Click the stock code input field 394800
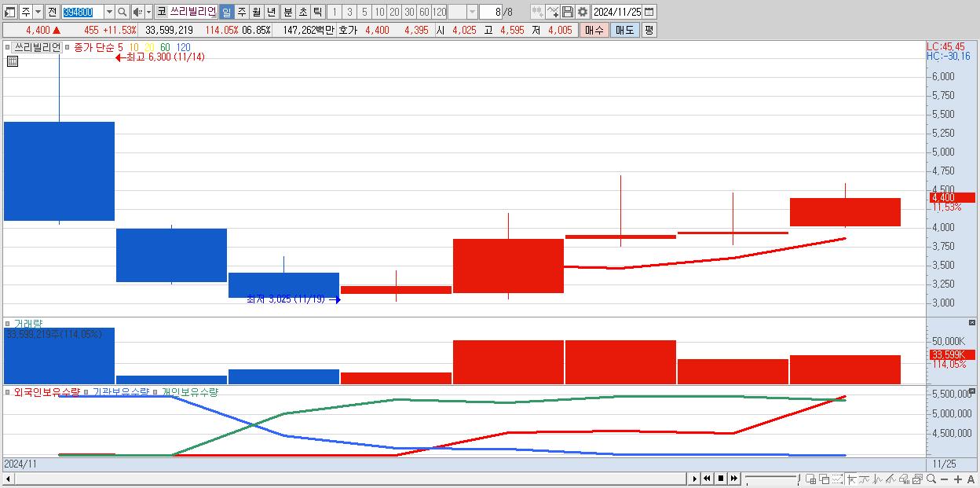The height and width of the screenshot is (488, 980). click(82, 12)
